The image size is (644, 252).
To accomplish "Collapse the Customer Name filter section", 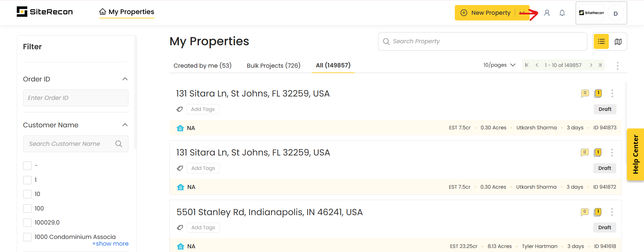I will click(125, 125).
